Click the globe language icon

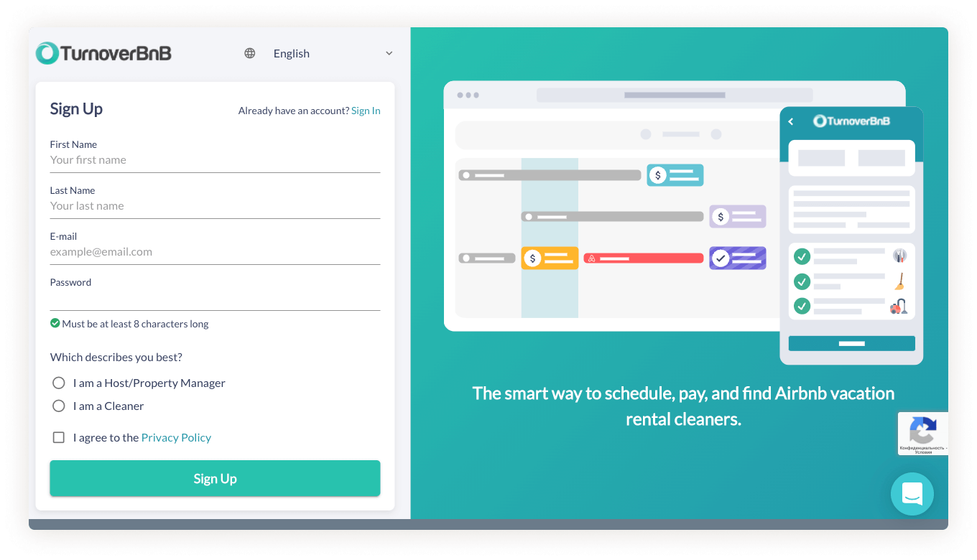250,53
